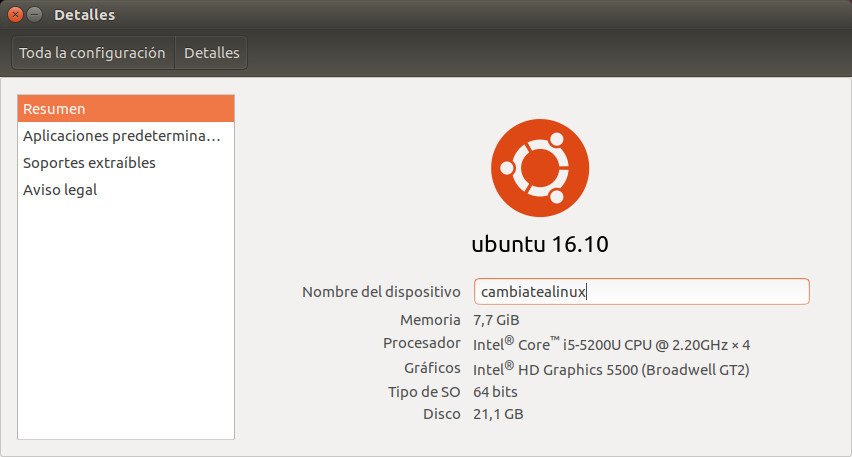The width and height of the screenshot is (852, 457).
Task: Open Aviso legal section
Action: point(126,190)
